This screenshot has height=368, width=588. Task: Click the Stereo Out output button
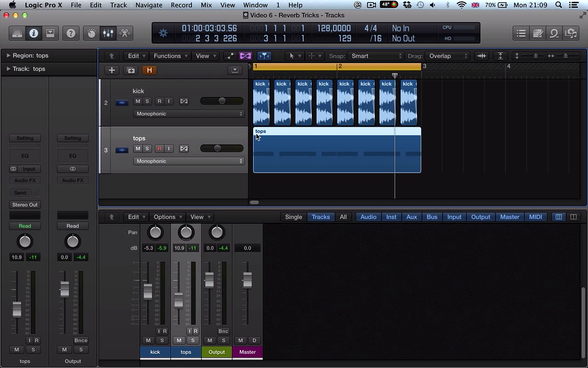[x=25, y=204]
